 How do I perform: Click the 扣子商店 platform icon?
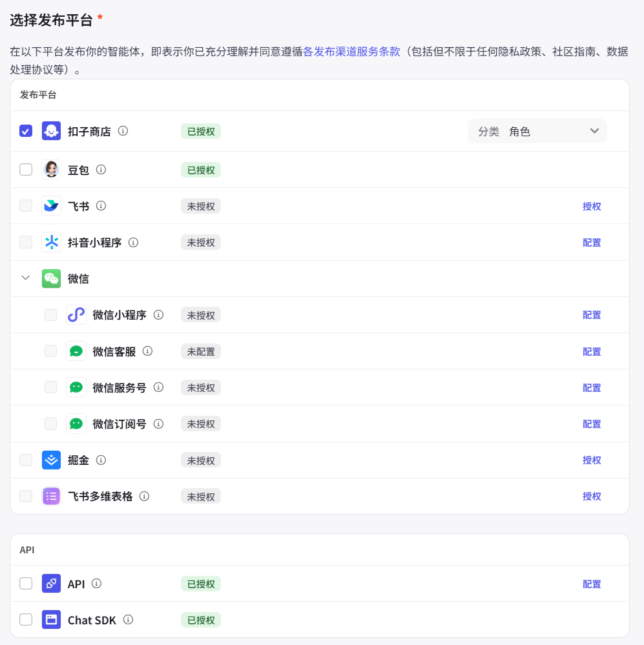(51, 131)
